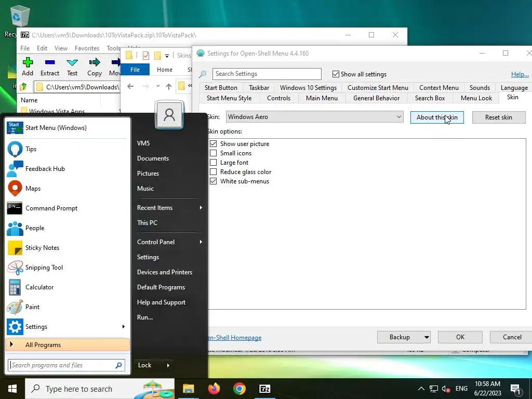Open the notification center icon
Image resolution: width=532 pixels, height=399 pixels.
[515, 389]
